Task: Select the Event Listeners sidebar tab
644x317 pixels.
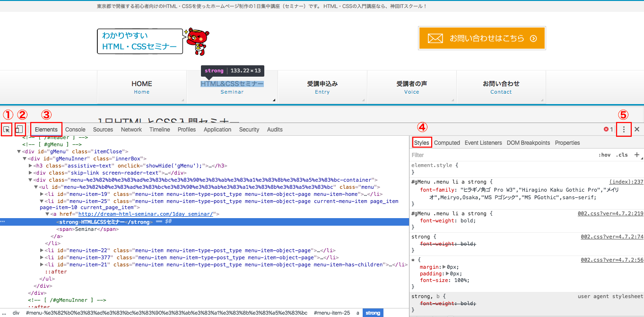Action: tap(483, 142)
